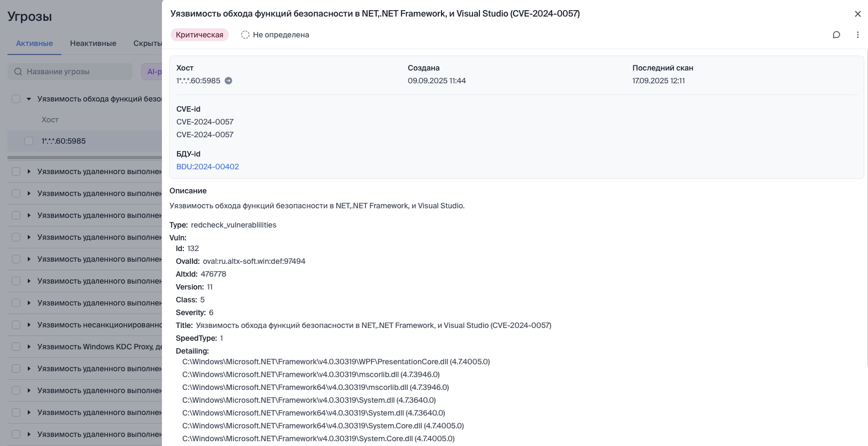Expand the "Уязвимость несанкционированного" threat group

(x=29, y=325)
